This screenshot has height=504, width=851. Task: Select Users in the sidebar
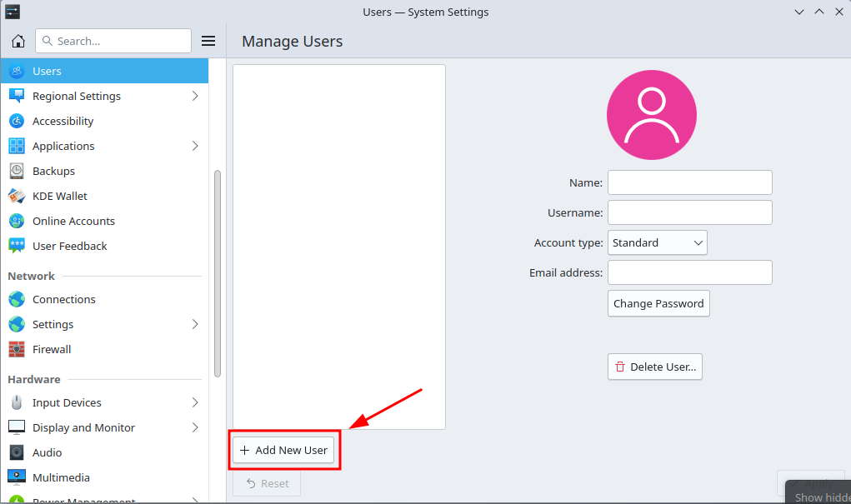click(x=104, y=71)
